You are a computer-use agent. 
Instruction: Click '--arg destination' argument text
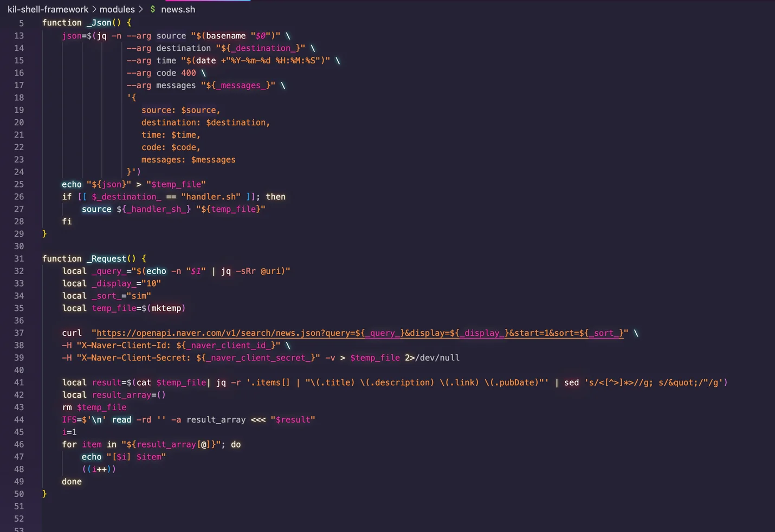tap(169, 48)
